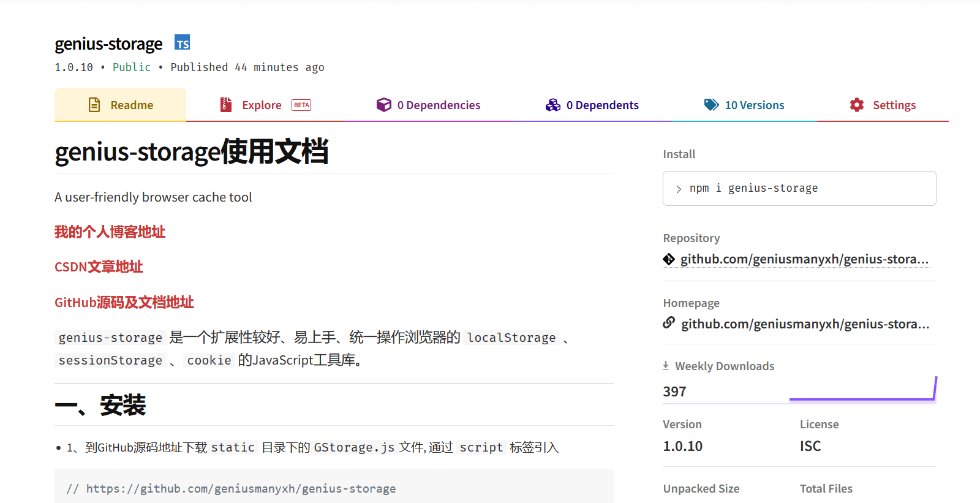The image size is (980, 503).
Task: Click the Repository git diamond icon
Action: click(x=669, y=259)
